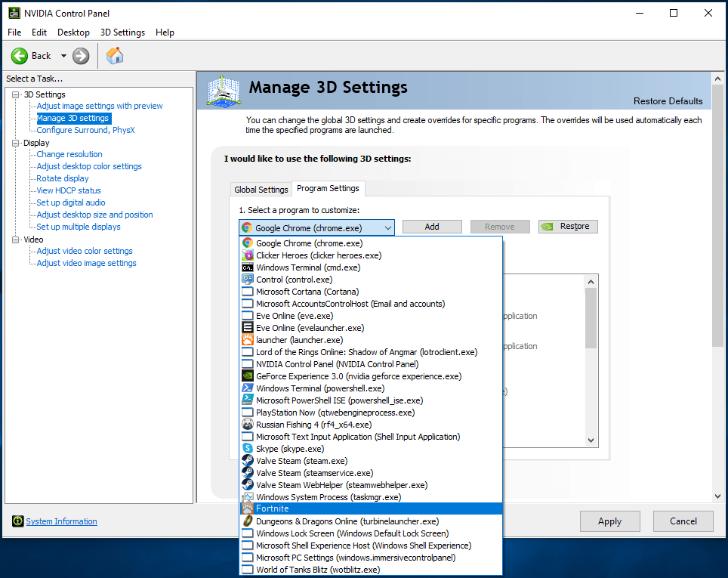
Task: Click the launcher.exe orange icon
Action: point(248,340)
